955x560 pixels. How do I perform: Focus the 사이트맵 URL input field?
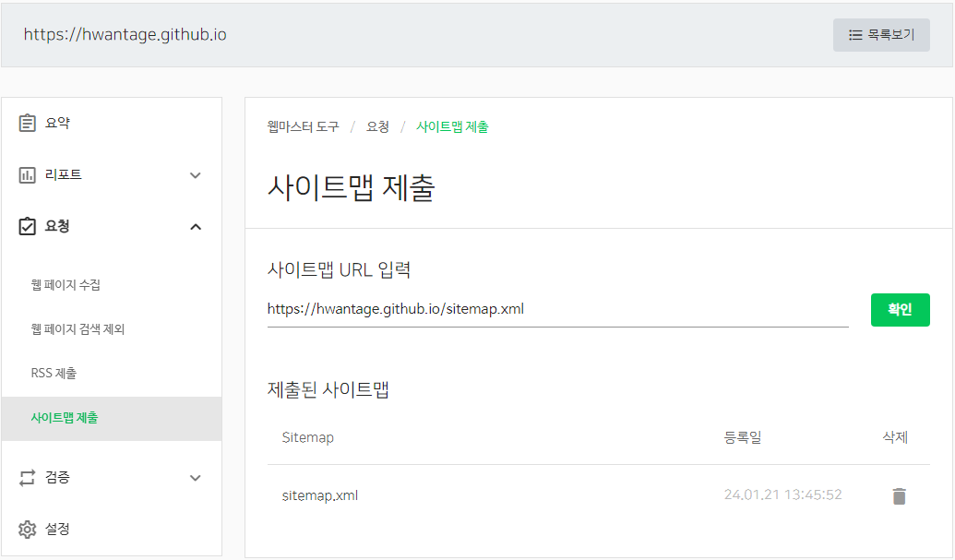click(x=557, y=310)
